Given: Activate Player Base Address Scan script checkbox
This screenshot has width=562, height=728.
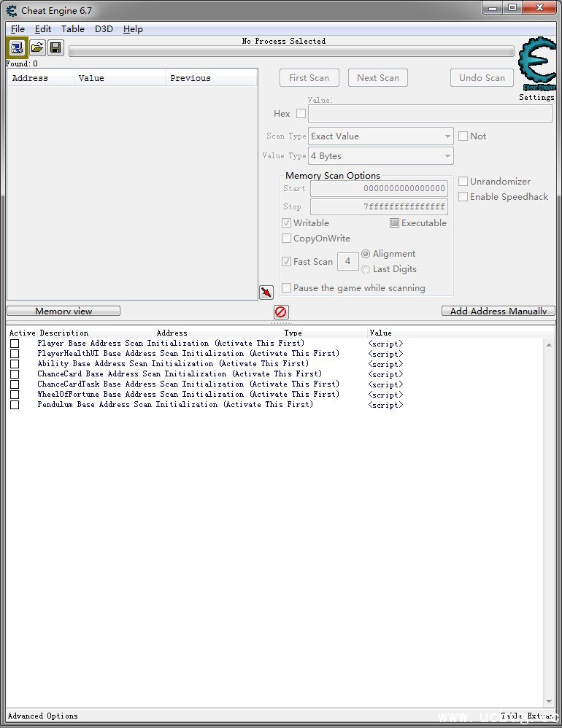Looking at the screenshot, I should (15, 344).
